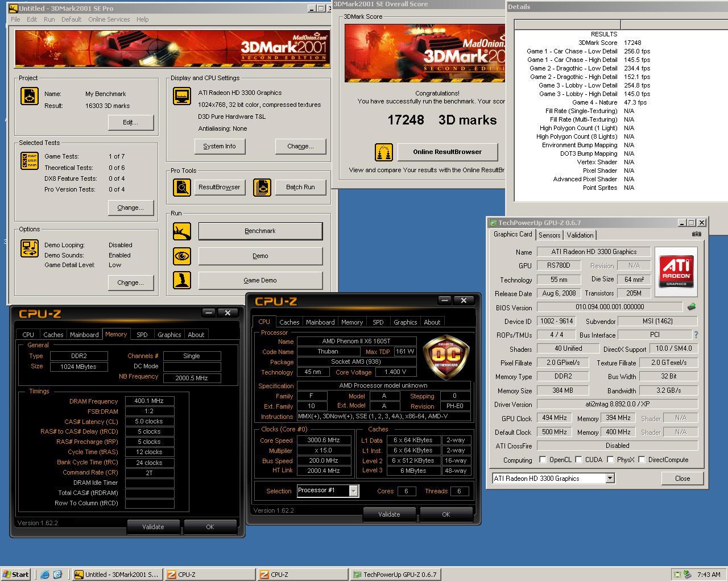Open the Processor #1 selection dropdown
This screenshot has height=582, width=728.
(x=353, y=490)
